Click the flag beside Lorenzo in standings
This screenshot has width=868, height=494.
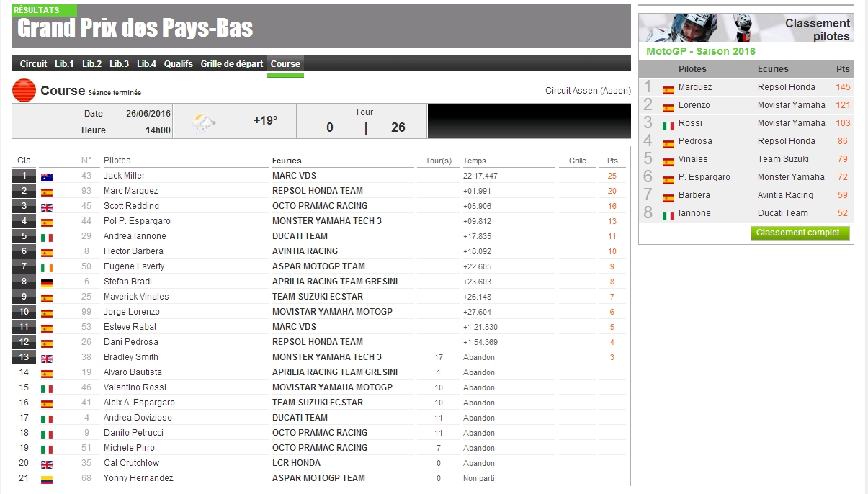point(668,108)
